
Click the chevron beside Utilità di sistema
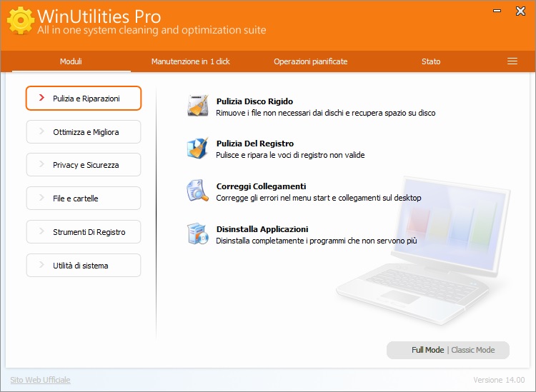click(x=41, y=265)
